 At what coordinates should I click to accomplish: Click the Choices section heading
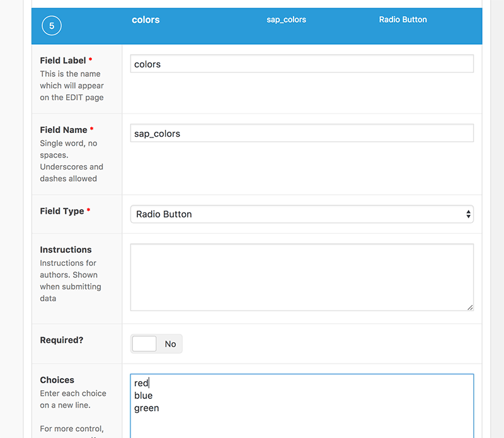57,379
